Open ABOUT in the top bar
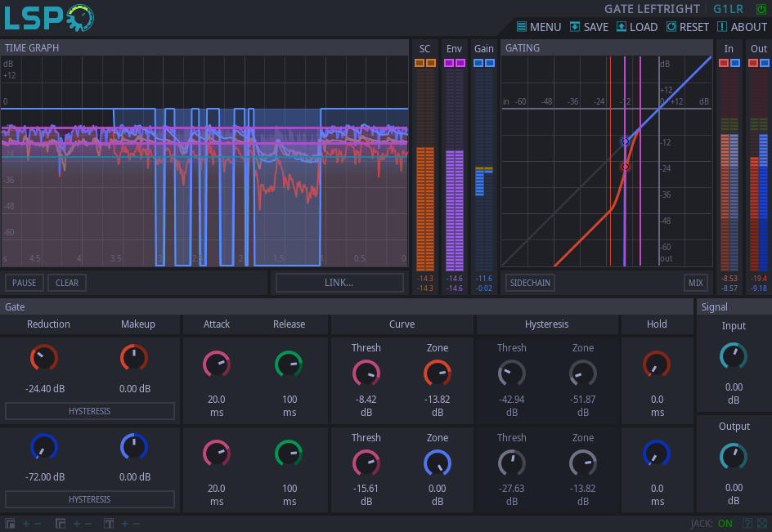772x532 pixels. click(742, 27)
